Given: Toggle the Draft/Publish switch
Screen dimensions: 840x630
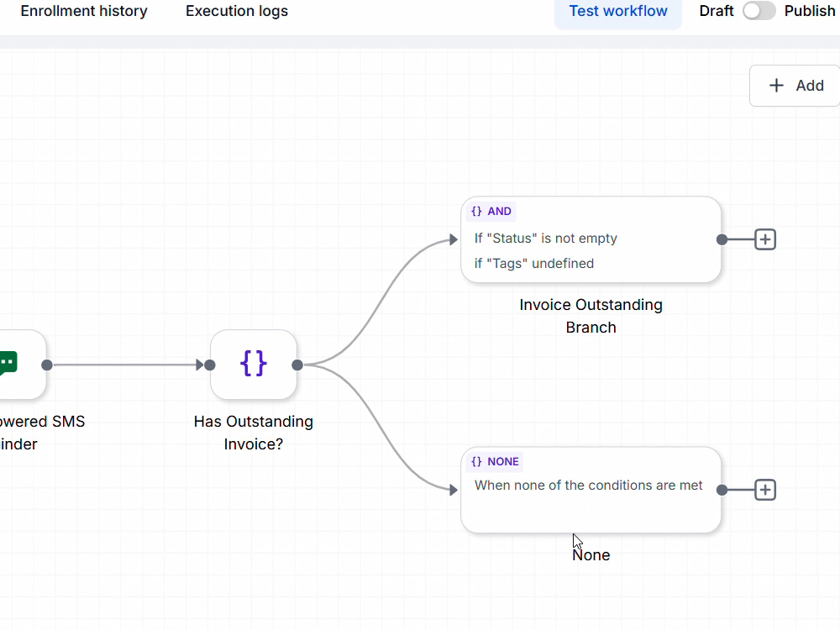Looking at the screenshot, I should click(x=759, y=11).
